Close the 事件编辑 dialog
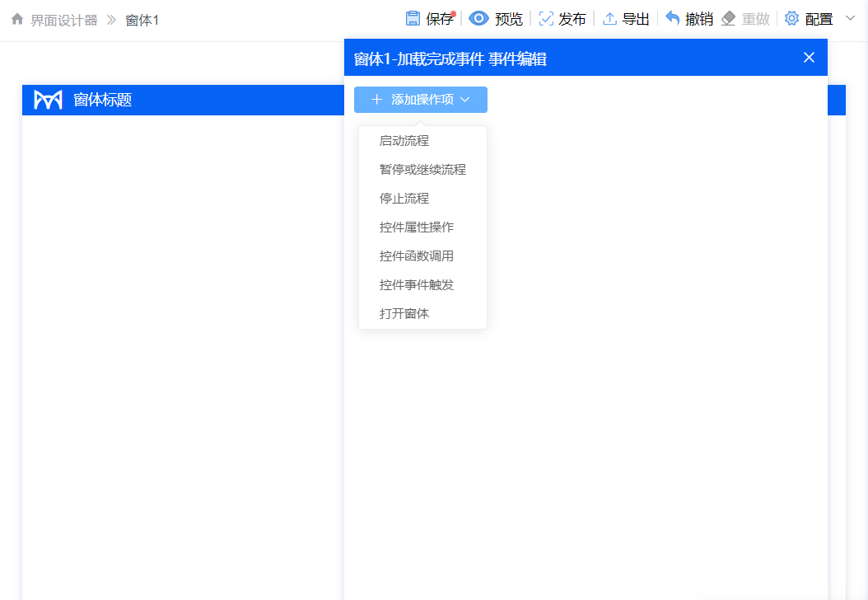868x600 pixels. pos(809,57)
